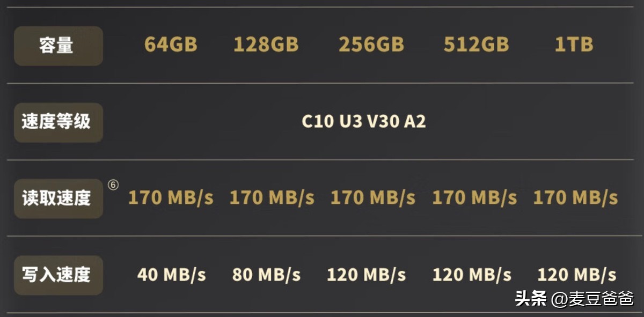Viewport: 644px width, 317px height.
Task: Click the 120 MB/s write speed under 512GB
Action: click(472, 275)
